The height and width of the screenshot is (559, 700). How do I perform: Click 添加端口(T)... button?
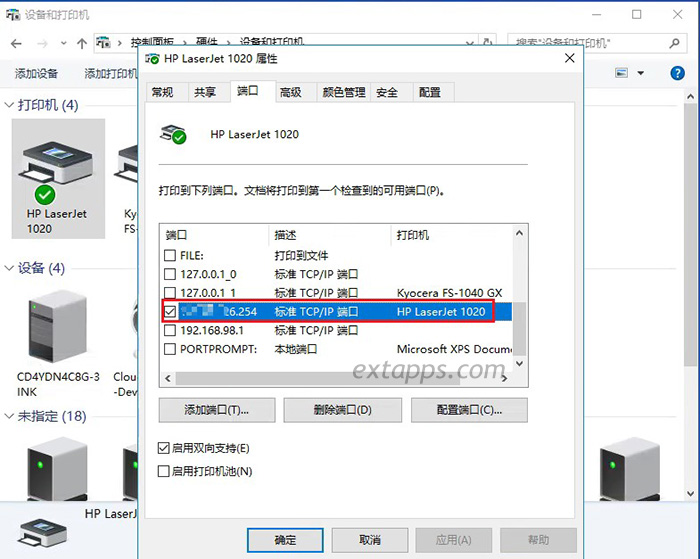[x=217, y=410]
